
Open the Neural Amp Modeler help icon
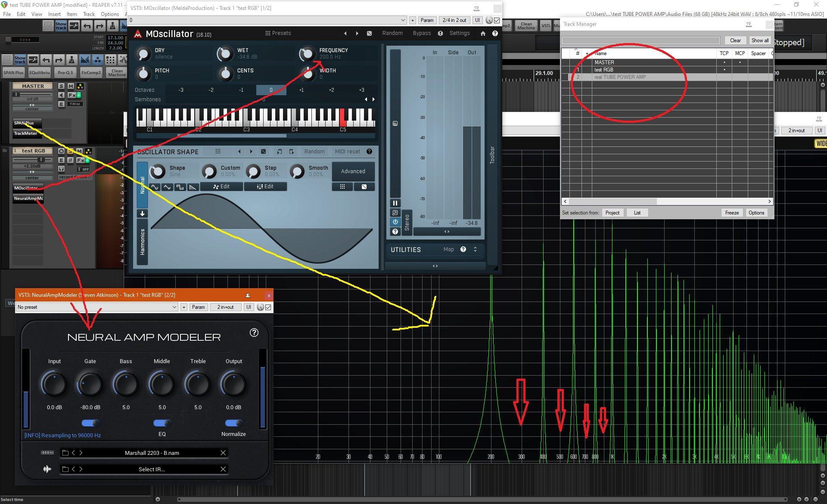(254, 333)
